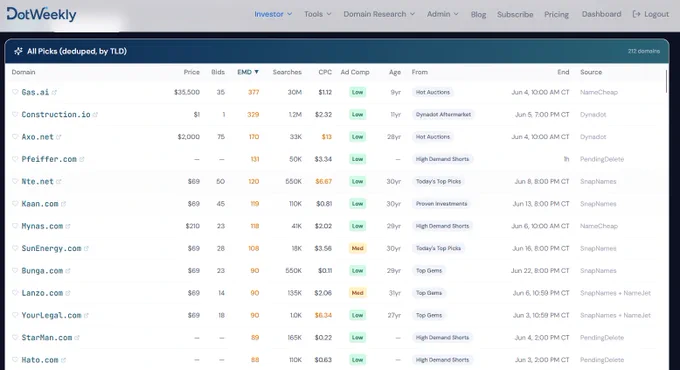The height and width of the screenshot is (370, 680).
Task: Open external link icon beside YourLegal.com
Action: click(x=86, y=316)
